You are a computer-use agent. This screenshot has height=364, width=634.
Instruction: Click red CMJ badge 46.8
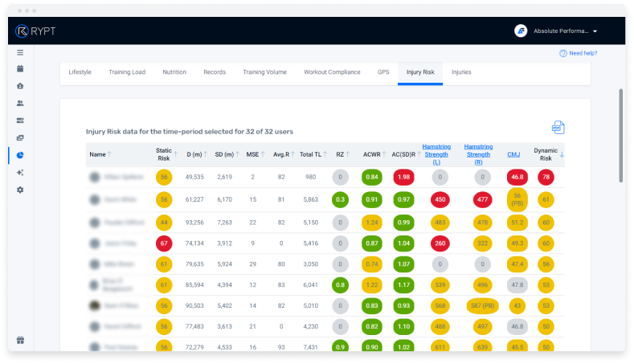[x=517, y=177]
